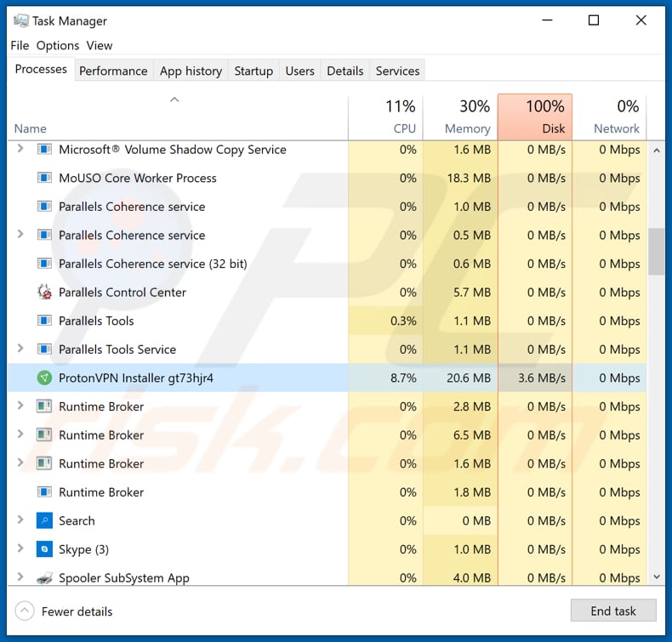Click the 8.7% CPU value
This screenshot has height=642, width=672.
[x=403, y=378]
